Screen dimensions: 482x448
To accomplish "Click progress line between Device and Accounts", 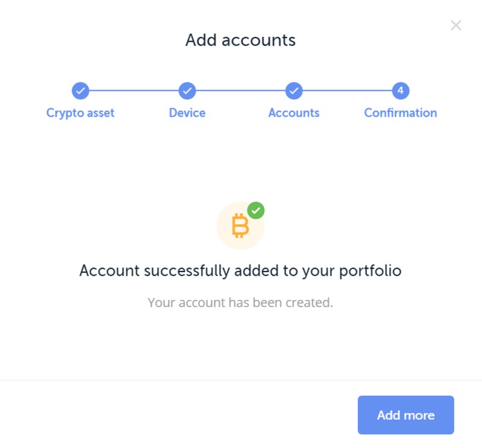I will coord(240,91).
